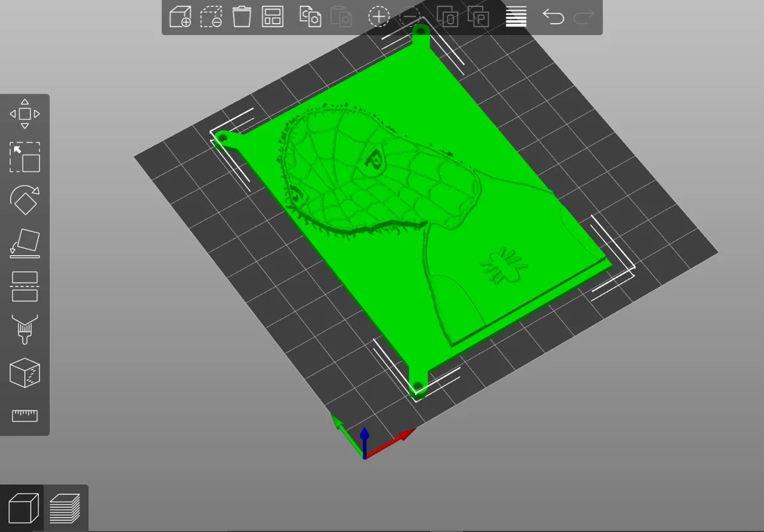Select the Paint-on supports tool
The image size is (764, 532).
click(25, 330)
